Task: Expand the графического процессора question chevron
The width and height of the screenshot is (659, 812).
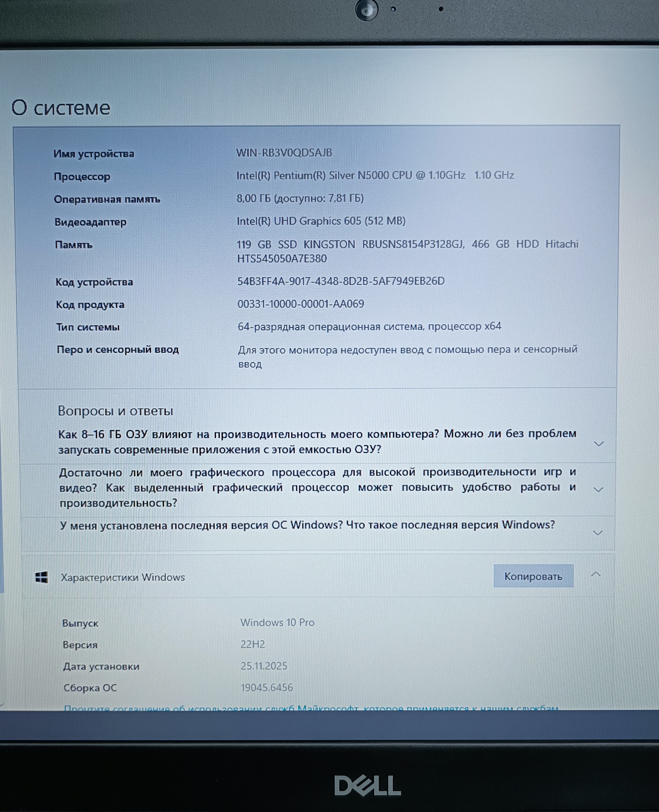Action: click(598, 490)
